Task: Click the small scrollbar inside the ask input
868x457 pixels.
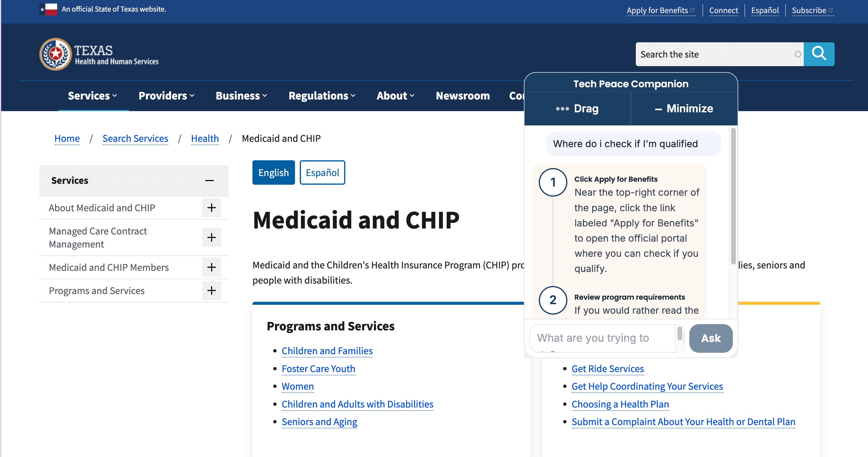Action: pyautogui.click(x=680, y=334)
